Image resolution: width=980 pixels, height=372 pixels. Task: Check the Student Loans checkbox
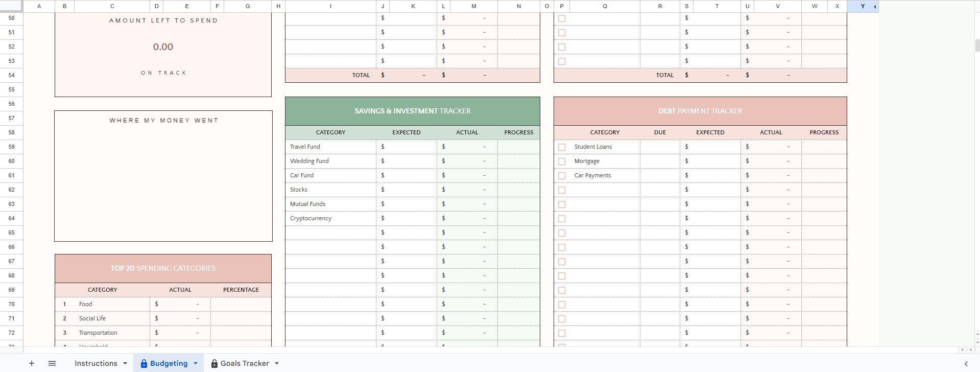coord(562,147)
